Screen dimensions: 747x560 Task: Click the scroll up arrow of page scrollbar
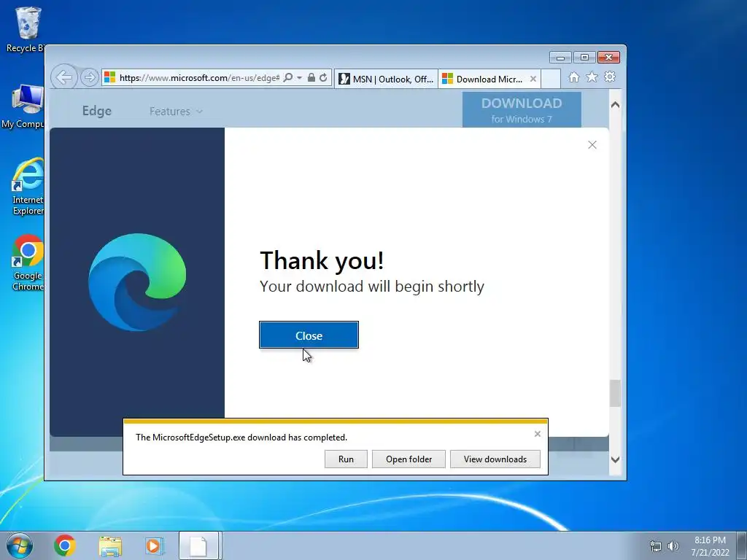point(615,104)
